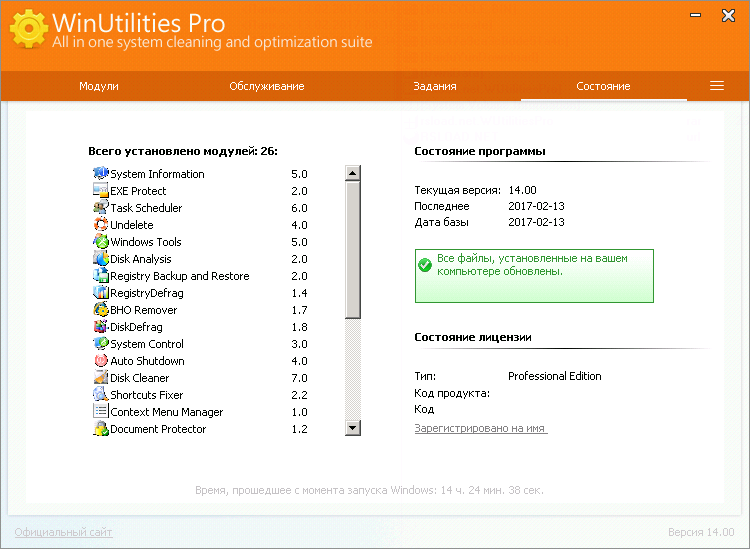Click the Версия 14.00 footer text
750x549 pixels.
tap(701, 532)
